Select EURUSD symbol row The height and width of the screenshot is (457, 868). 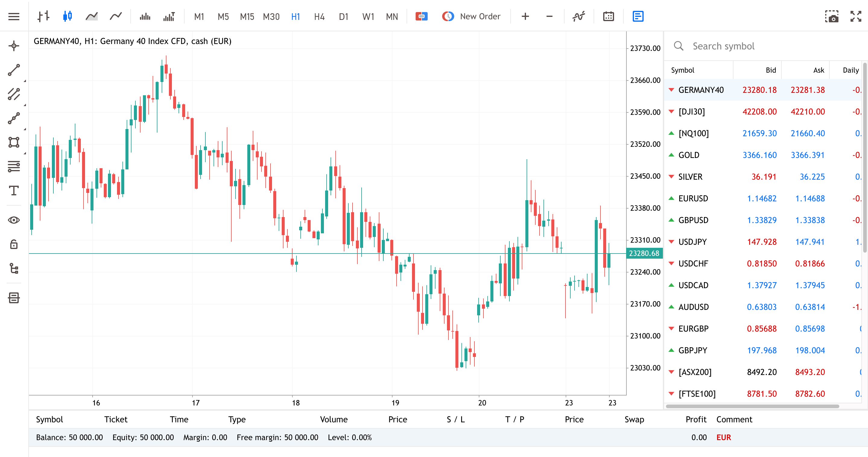pyautogui.click(x=763, y=198)
